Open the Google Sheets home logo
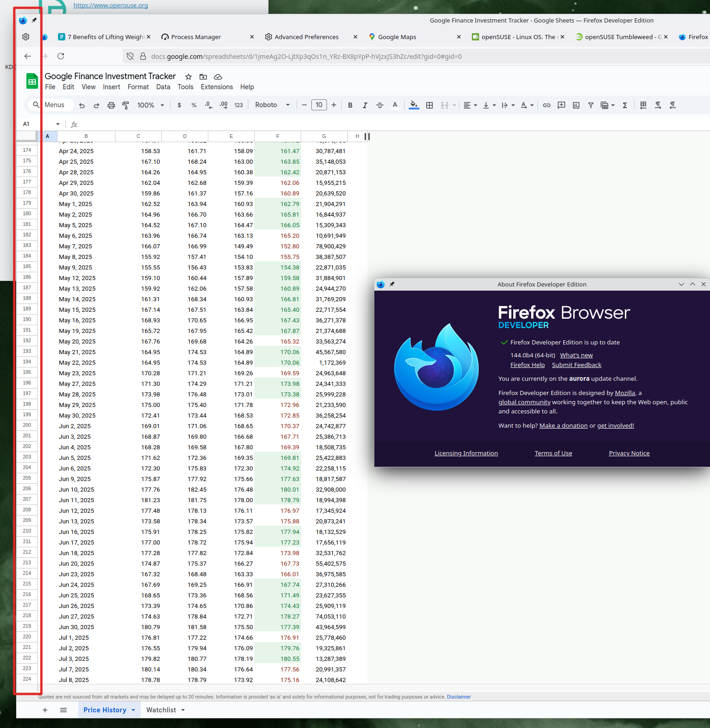 click(32, 81)
